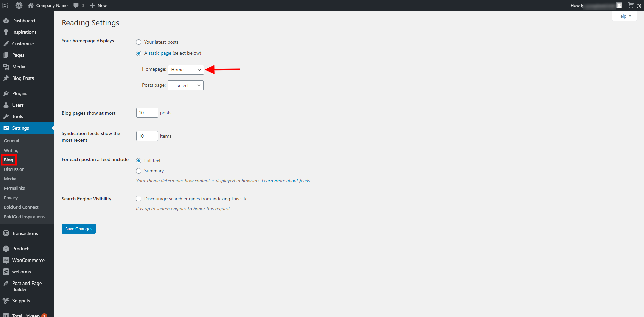Go to the Discussion settings menu item
Screen dimensions: 644x317
(14, 169)
